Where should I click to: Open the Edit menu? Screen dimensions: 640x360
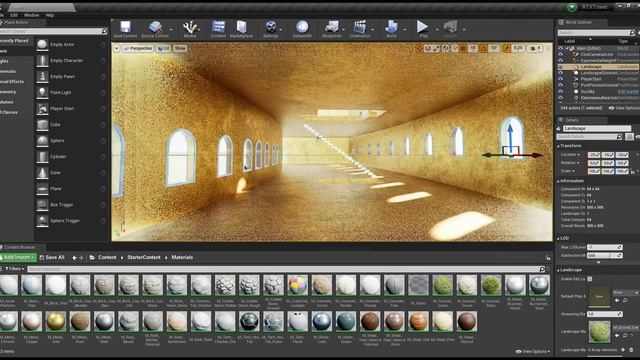[14, 15]
